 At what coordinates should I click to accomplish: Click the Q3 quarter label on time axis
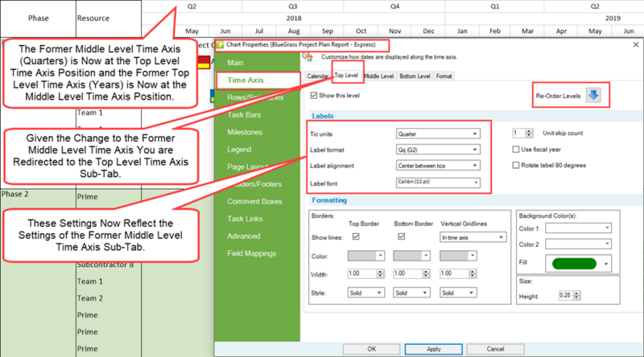click(x=293, y=6)
